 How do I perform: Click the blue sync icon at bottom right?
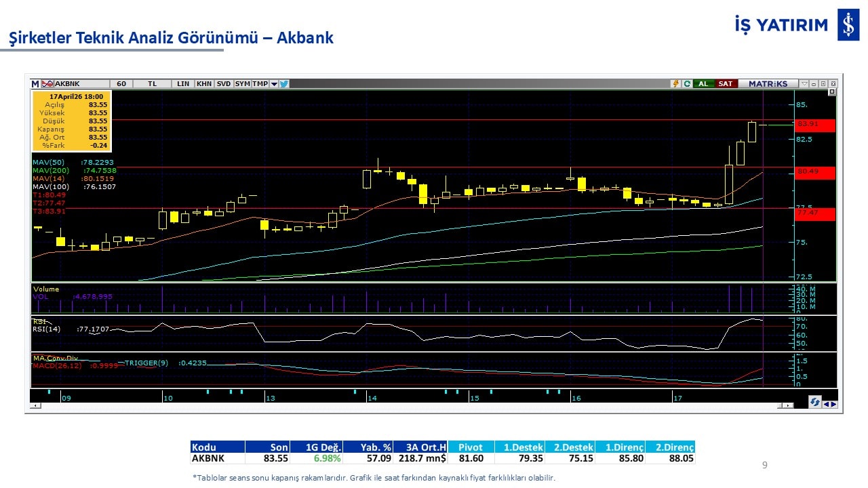pos(814,403)
